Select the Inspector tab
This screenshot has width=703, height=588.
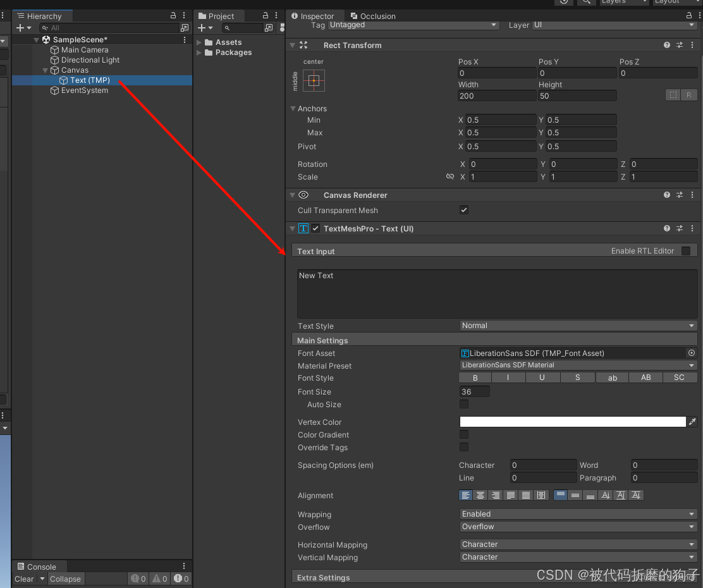[x=312, y=16]
